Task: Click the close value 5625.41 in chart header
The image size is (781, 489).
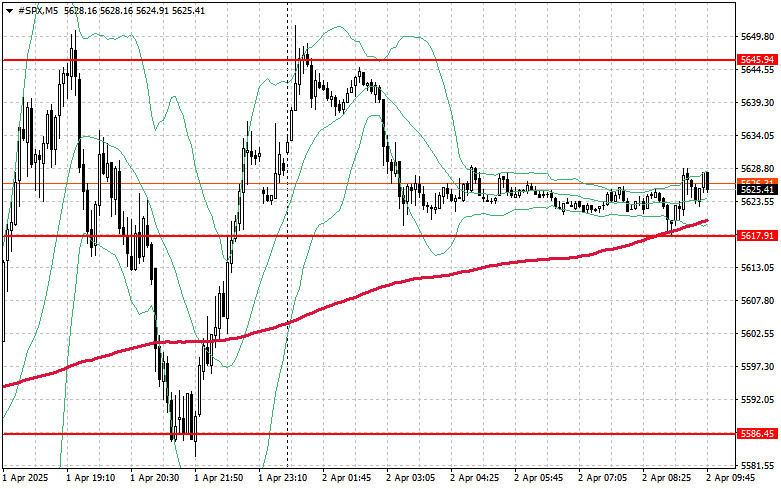Action: tap(188, 11)
